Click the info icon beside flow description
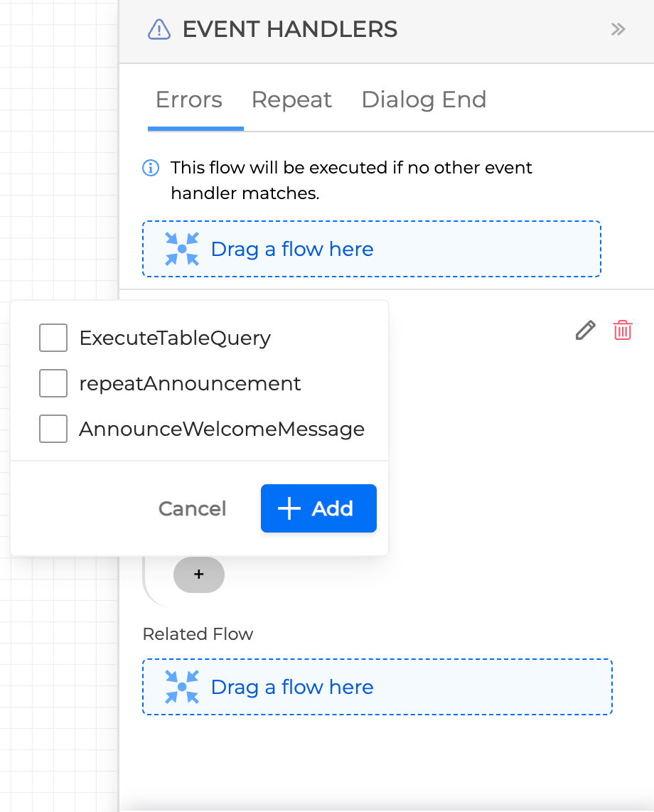654x812 pixels. 151,168
